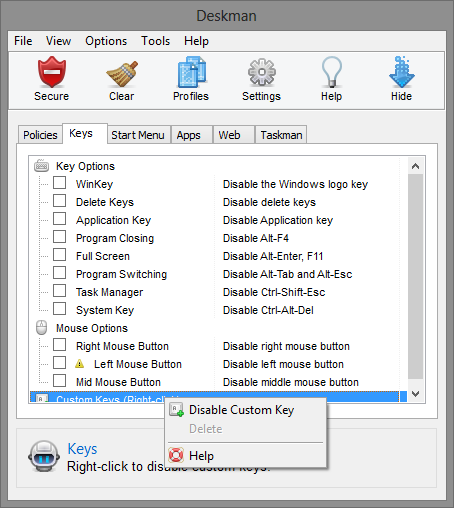The height and width of the screenshot is (508, 454).
Task: Click the 'Keys' heading in info panel
Action: tap(82, 449)
